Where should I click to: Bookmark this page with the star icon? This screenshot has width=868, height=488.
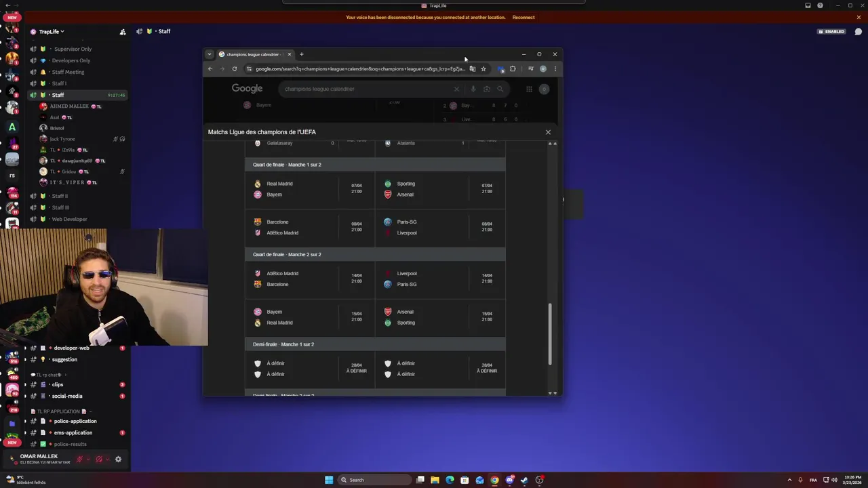tap(484, 68)
